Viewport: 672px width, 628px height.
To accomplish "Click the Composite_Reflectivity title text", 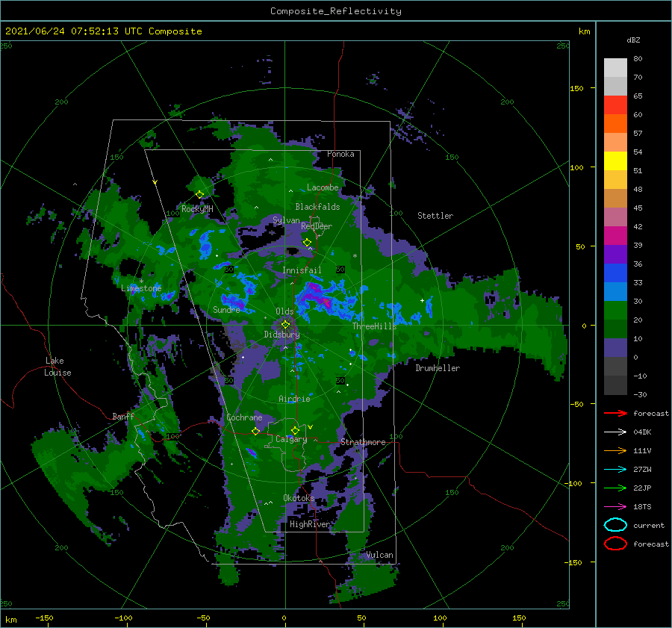I will click(x=336, y=11).
